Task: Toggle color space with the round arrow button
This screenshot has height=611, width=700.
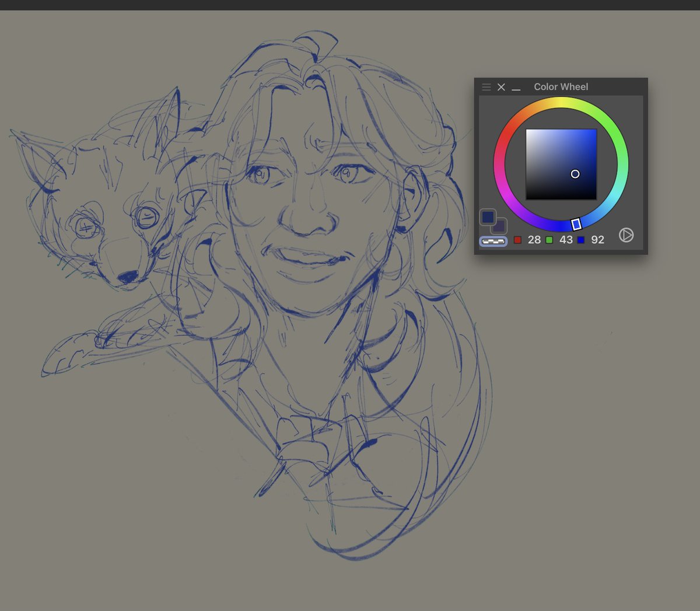Action: (x=626, y=235)
